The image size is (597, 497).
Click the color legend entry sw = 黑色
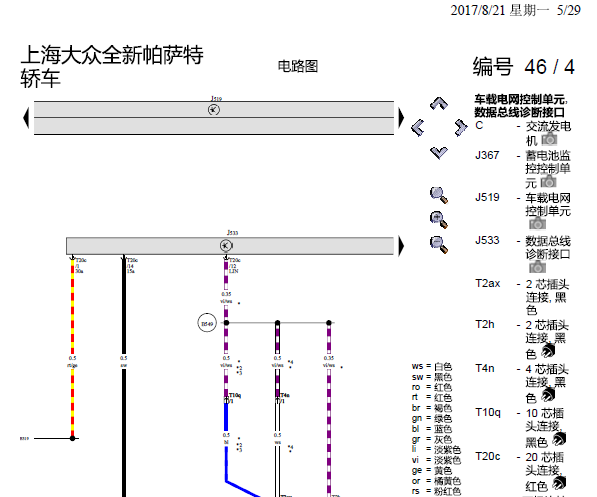tap(432, 377)
